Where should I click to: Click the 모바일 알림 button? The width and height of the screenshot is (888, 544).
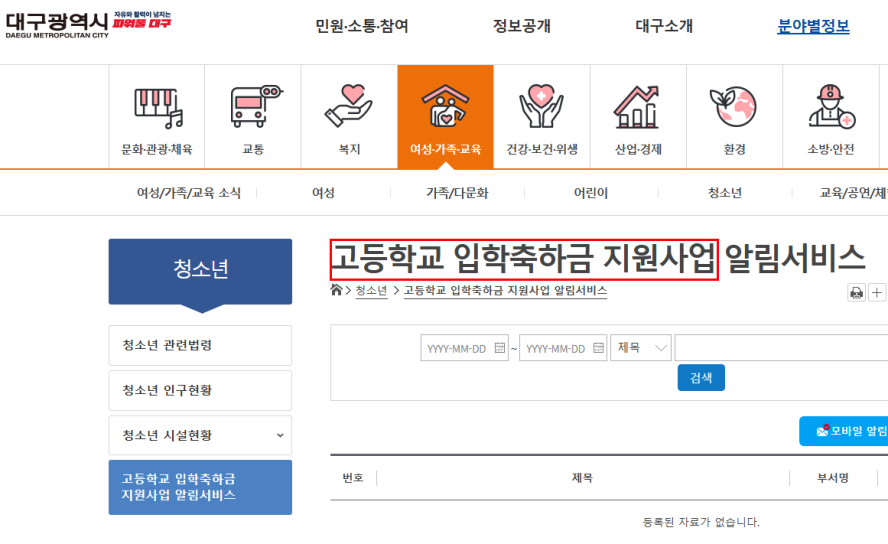pyautogui.click(x=844, y=431)
